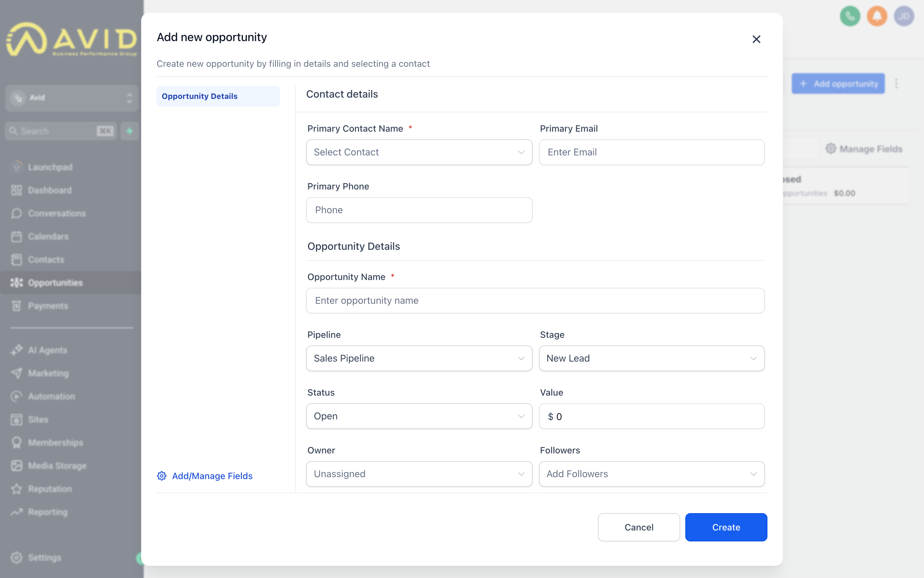924x578 pixels.
Task: Expand the Add Followers dropdown
Action: point(651,474)
